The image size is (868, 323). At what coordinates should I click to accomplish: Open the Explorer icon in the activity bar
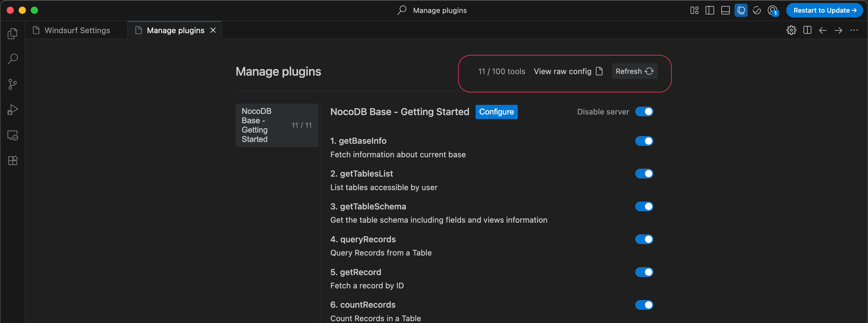(x=12, y=34)
